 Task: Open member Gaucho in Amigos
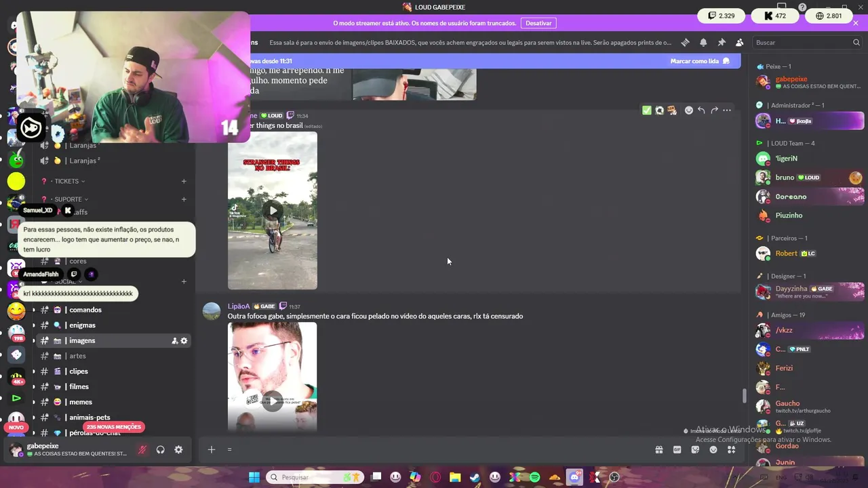tap(809, 407)
